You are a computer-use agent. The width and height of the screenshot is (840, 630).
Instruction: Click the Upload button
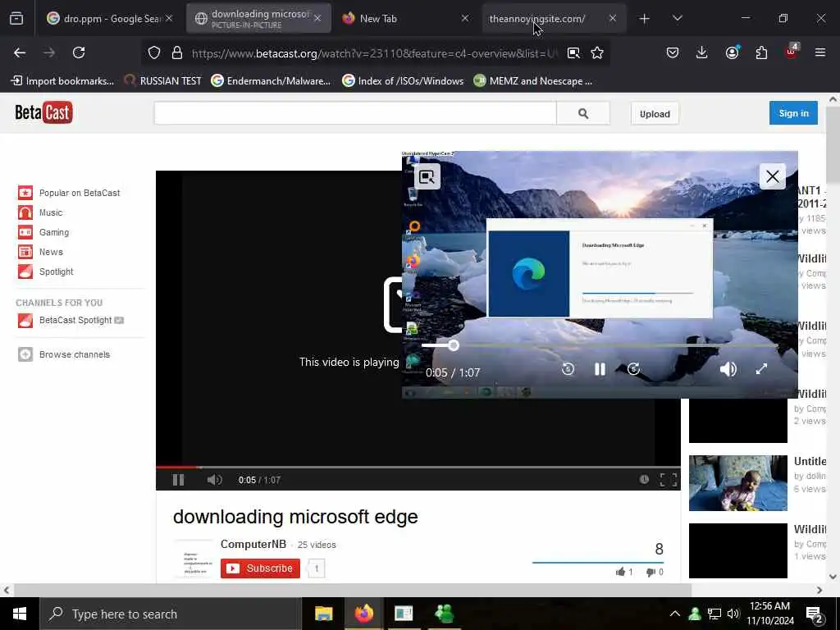click(655, 113)
